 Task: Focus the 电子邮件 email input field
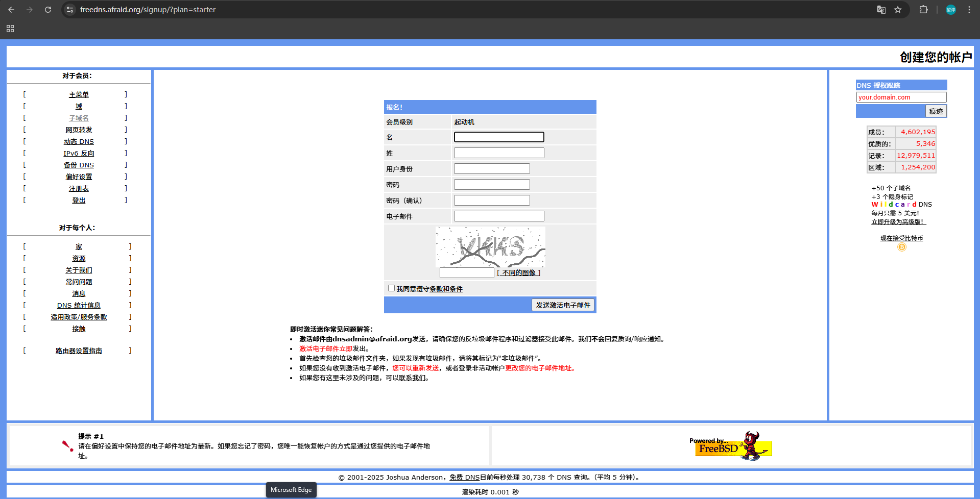click(x=499, y=216)
